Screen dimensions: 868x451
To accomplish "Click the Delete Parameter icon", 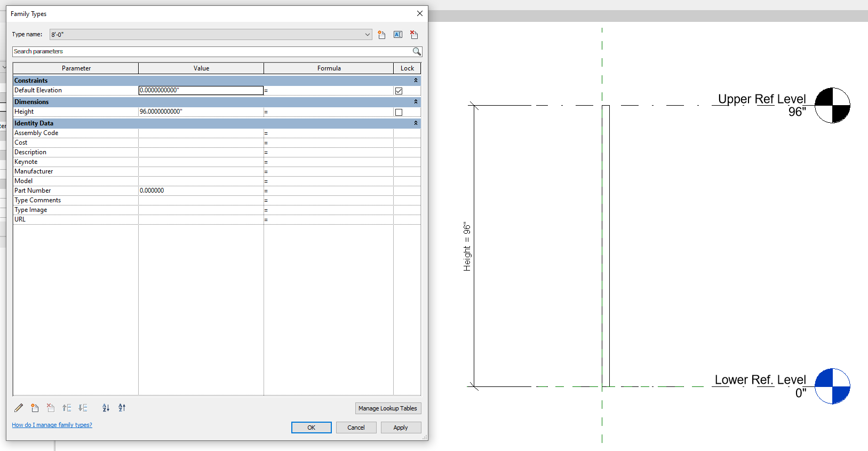I will [51, 408].
